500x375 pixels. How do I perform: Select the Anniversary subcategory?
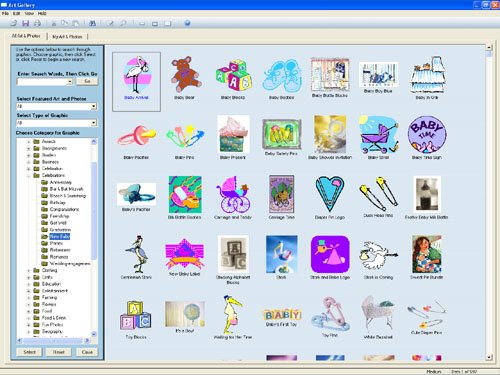pyautogui.click(x=60, y=182)
